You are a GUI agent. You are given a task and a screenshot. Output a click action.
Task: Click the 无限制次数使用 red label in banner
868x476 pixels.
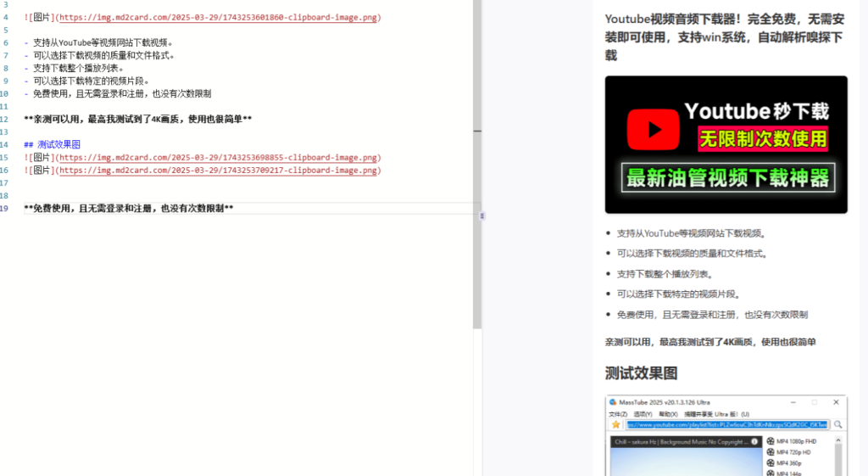click(x=763, y=138)
